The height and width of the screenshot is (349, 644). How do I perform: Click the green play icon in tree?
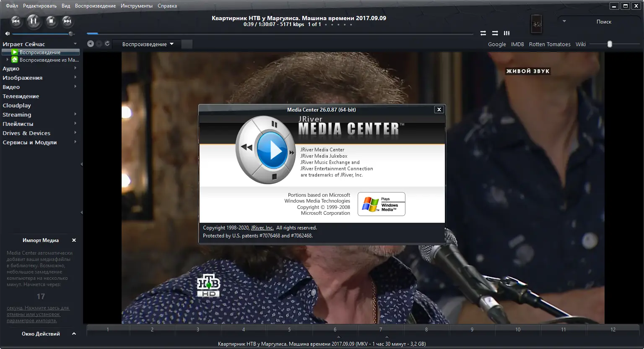(x=15, y=52)
